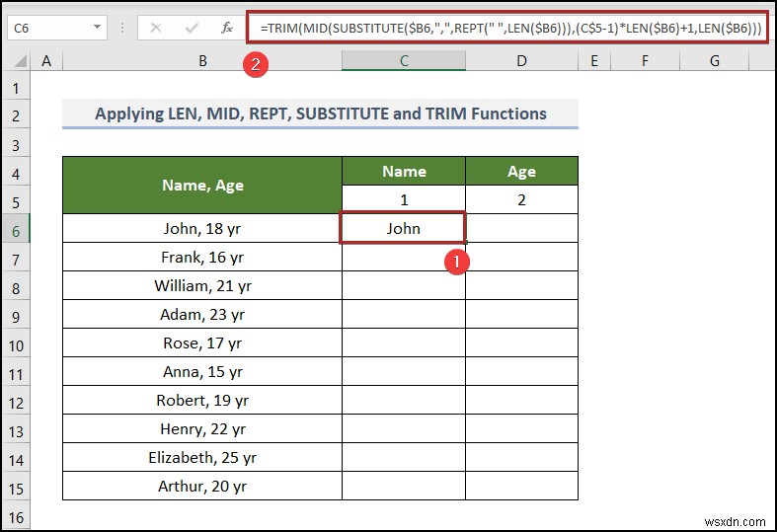Select cell 'Robert, 19 yr'
Screen dimensions: 777x532
click(202, 401)
